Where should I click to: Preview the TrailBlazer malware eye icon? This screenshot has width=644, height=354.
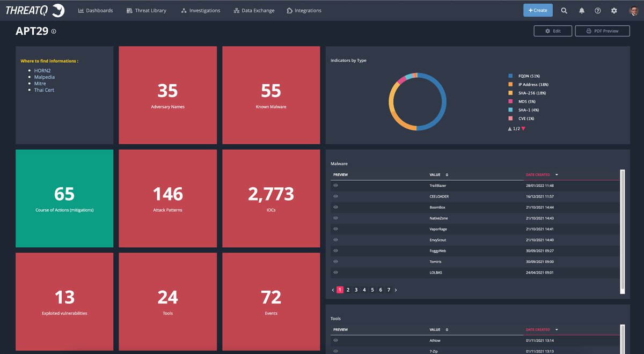coord(336,185)
